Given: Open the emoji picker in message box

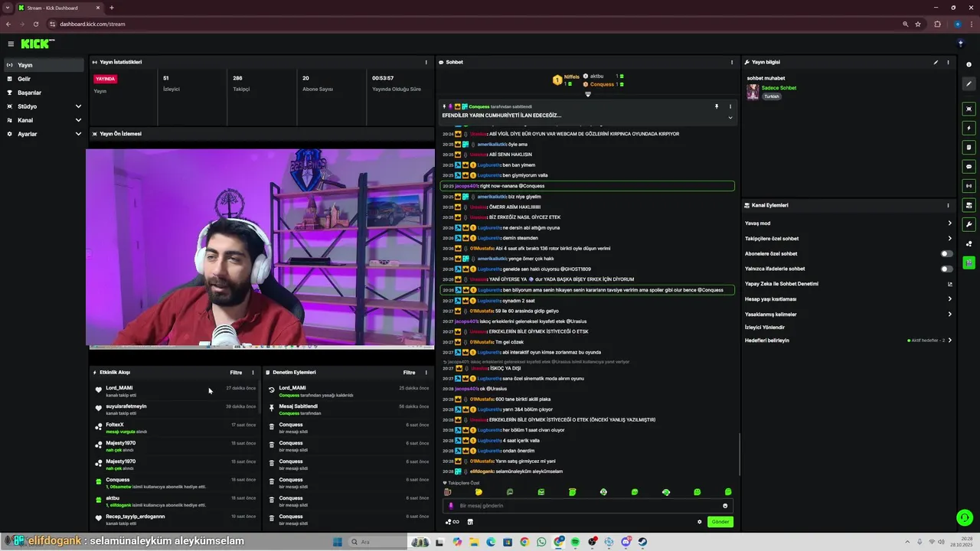Looking at the screenshot, I should point(725,506).
